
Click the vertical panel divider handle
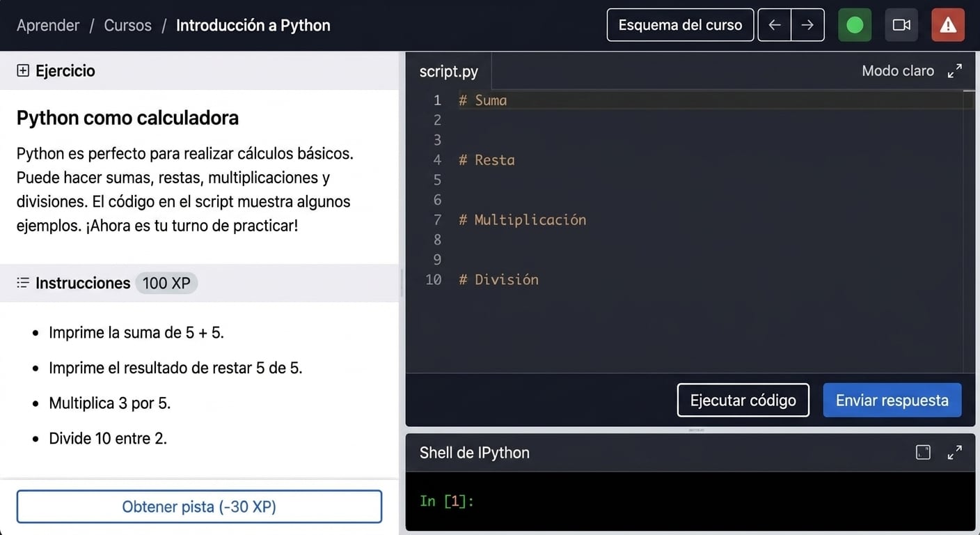[x=402, y=284]
